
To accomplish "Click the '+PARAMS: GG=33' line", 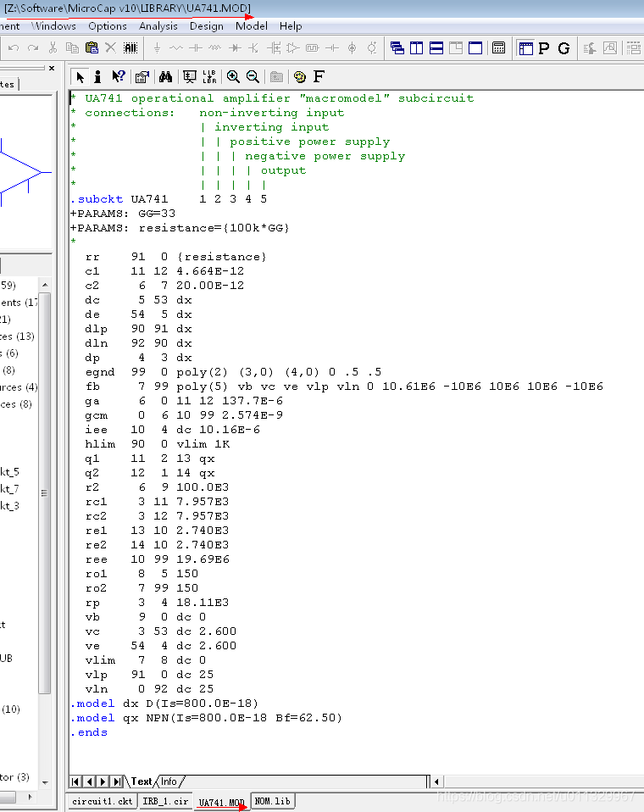I will pyautogui.click(x=123, y=214).
